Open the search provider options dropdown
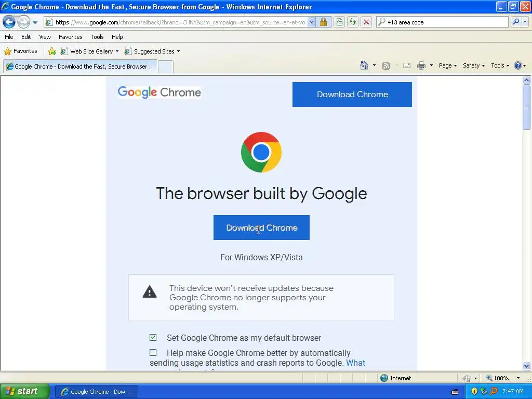The height and width of the screenshot is (399, 532). [525, 22]
